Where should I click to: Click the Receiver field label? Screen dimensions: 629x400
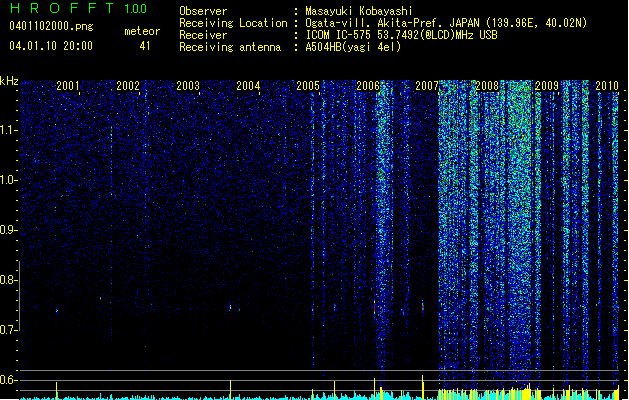point(203,35)
